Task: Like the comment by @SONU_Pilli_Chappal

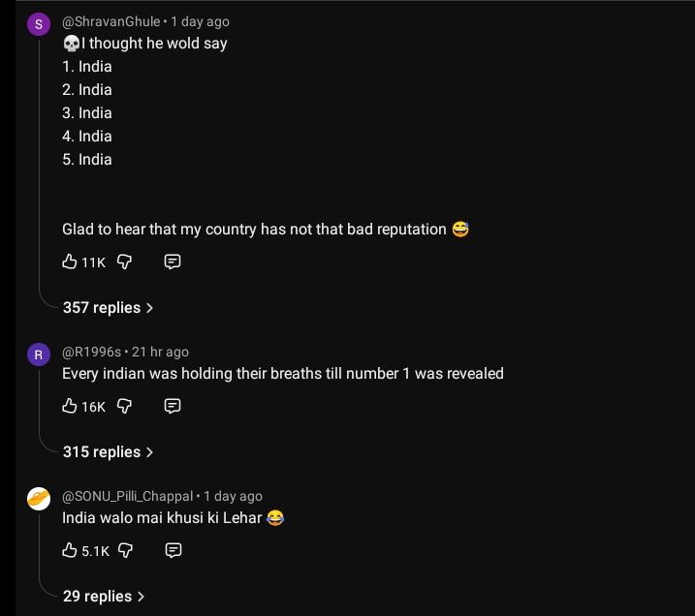Action: [70, 550]
